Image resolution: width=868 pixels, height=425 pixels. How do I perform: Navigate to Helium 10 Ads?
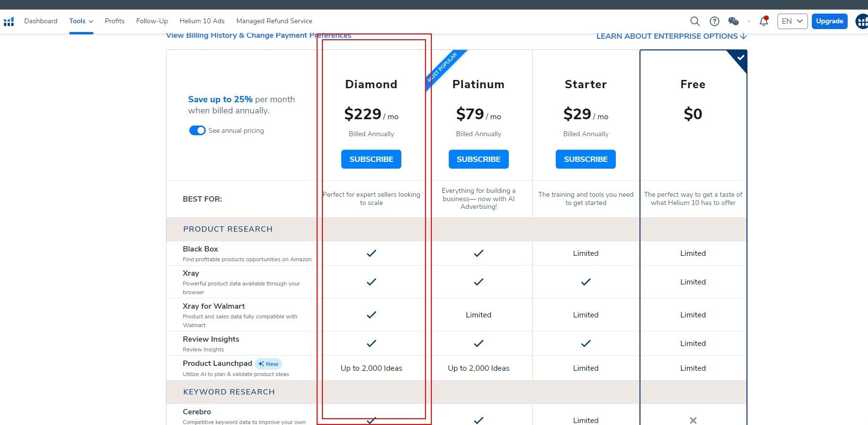202,21
